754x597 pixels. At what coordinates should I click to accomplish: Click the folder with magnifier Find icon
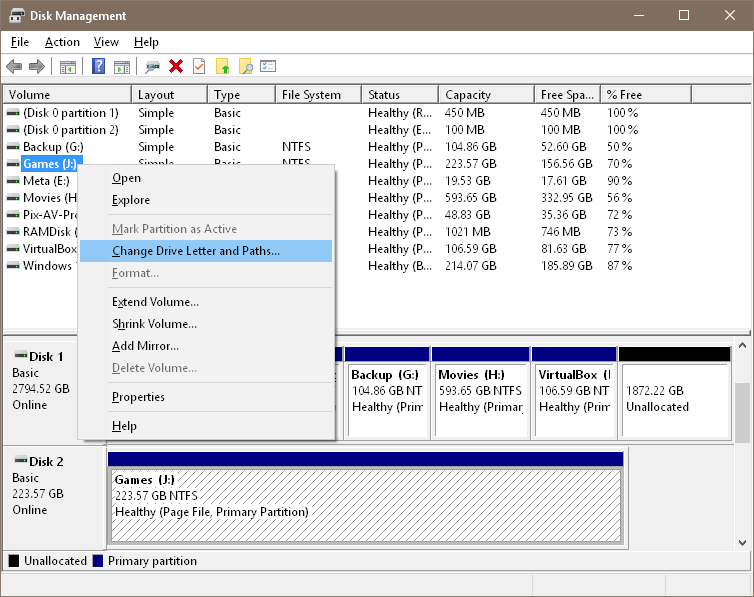coord(245,66)
